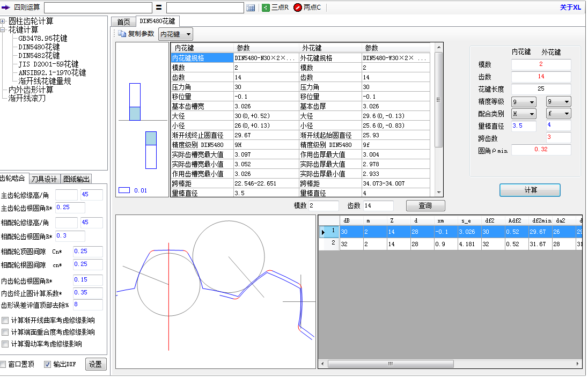Click the xm cell showing 0.9

(445, 244)
